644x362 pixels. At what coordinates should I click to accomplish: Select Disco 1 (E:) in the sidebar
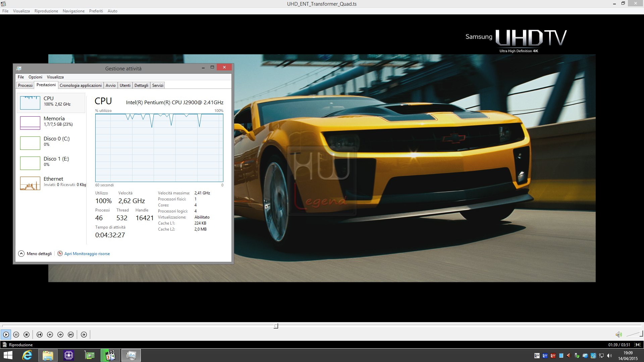point(51,163)
